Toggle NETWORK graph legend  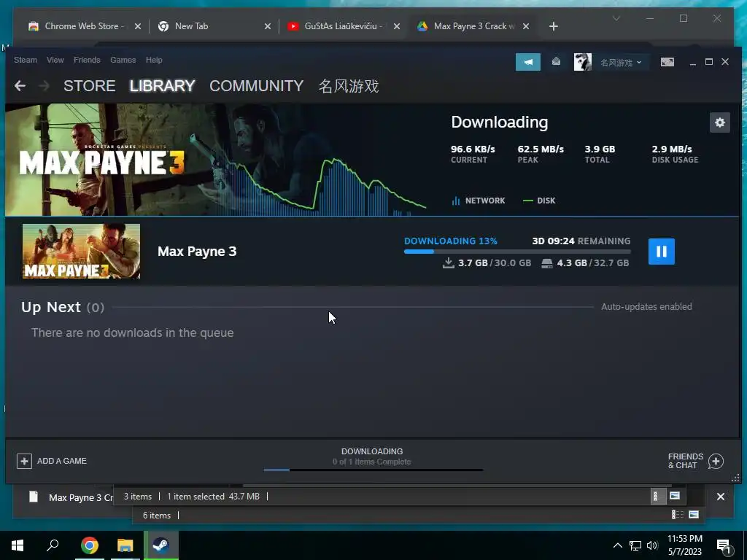tap(479, 201)
